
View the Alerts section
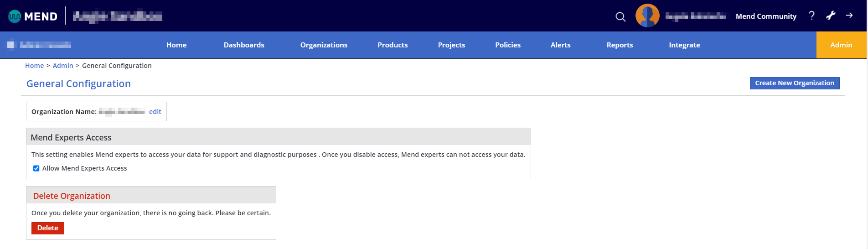point(560,45)
